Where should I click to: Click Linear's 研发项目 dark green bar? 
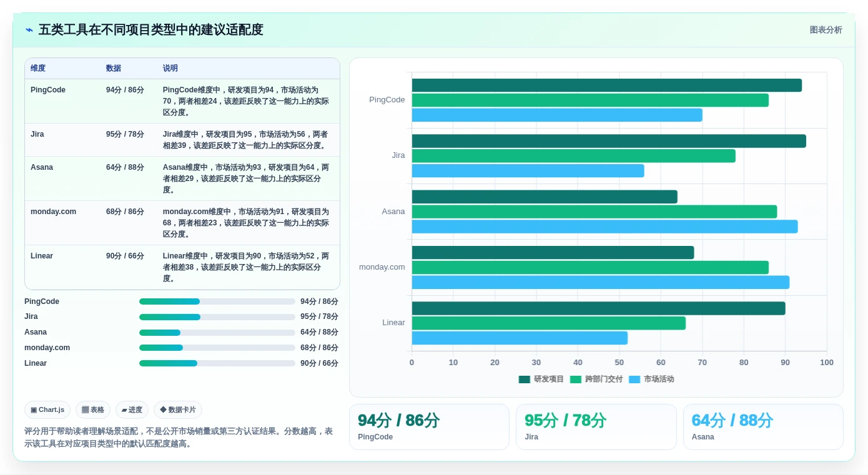point(599,308)
